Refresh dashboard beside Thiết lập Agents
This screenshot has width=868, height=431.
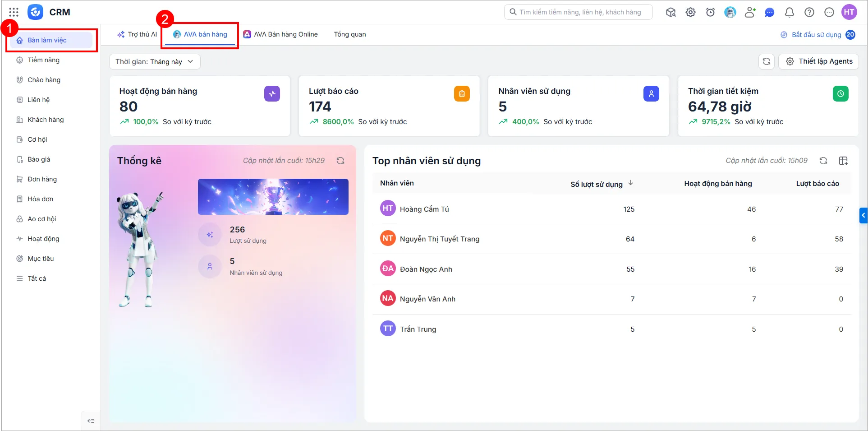(x=766, y=61)
